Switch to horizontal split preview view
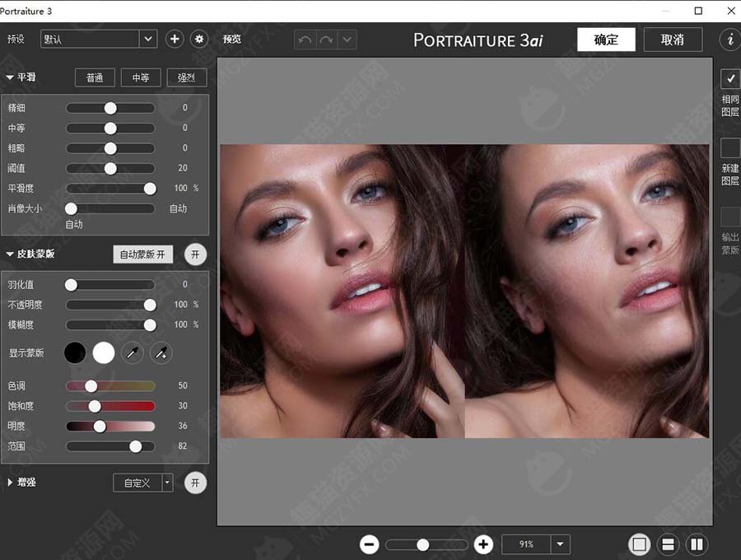741x560 pixels. 668,544
